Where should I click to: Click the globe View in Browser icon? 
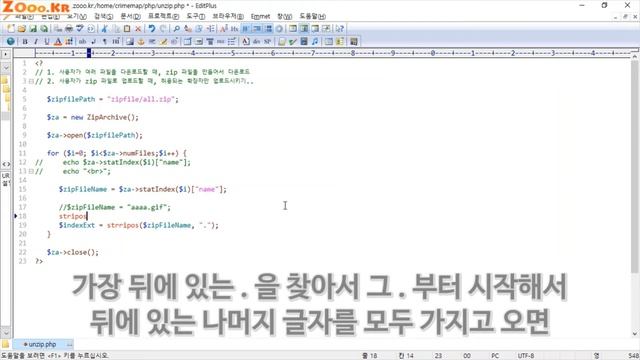tap(10, 41)
